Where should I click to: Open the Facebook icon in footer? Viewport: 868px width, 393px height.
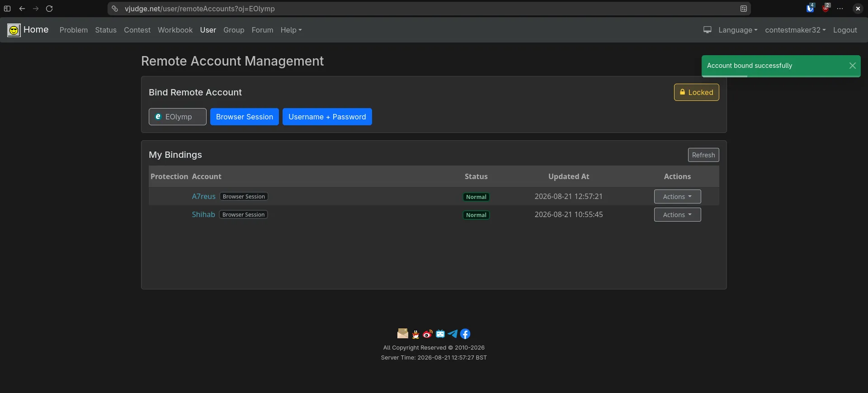coord(465,334)
